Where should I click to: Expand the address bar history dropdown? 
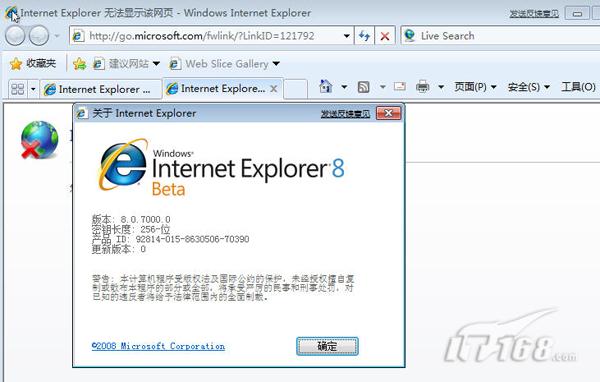347,36
